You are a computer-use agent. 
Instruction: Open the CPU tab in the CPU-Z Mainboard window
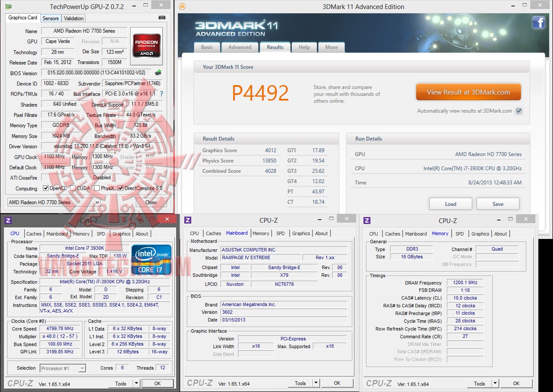(x=195, y=233)
